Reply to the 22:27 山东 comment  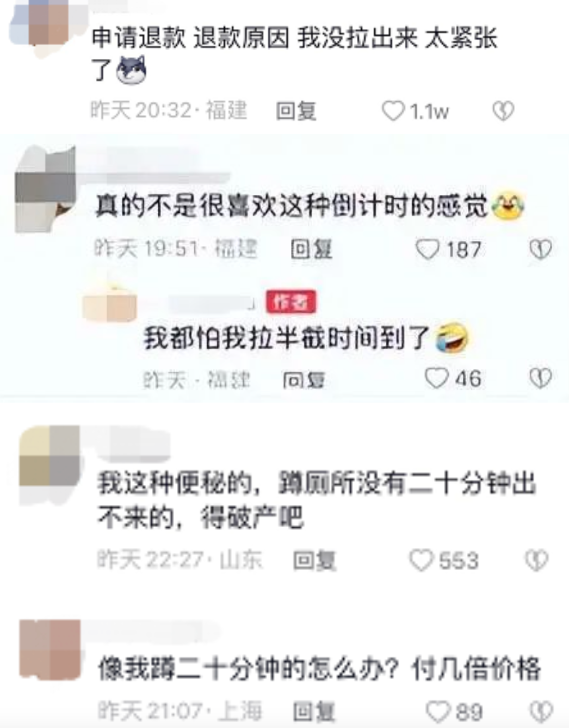click(314, 560)
